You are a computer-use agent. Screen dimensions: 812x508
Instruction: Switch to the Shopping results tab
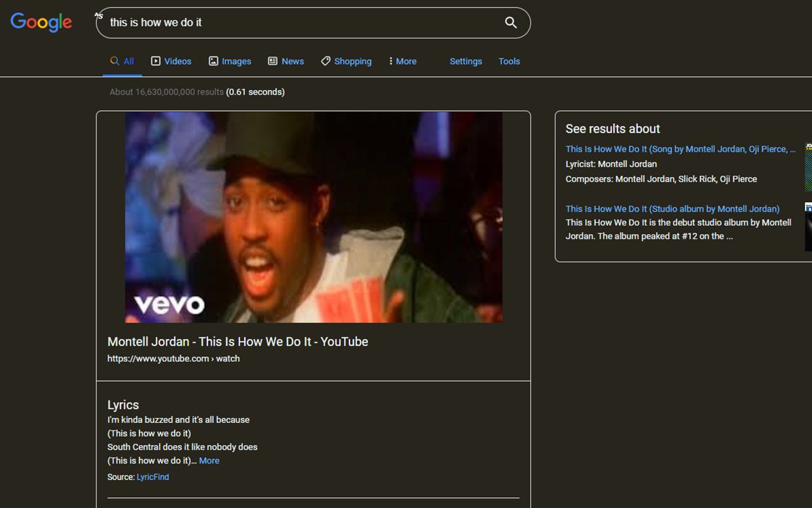coord(353,61)
